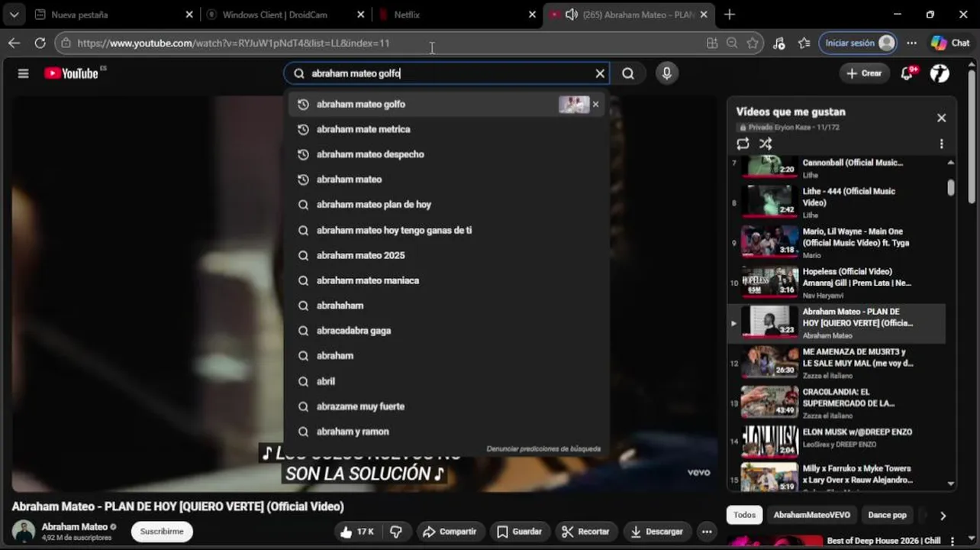Remove abraham mateo golfo from history
The height and width of the screenshot is (550, 980).
click(596, 105)
